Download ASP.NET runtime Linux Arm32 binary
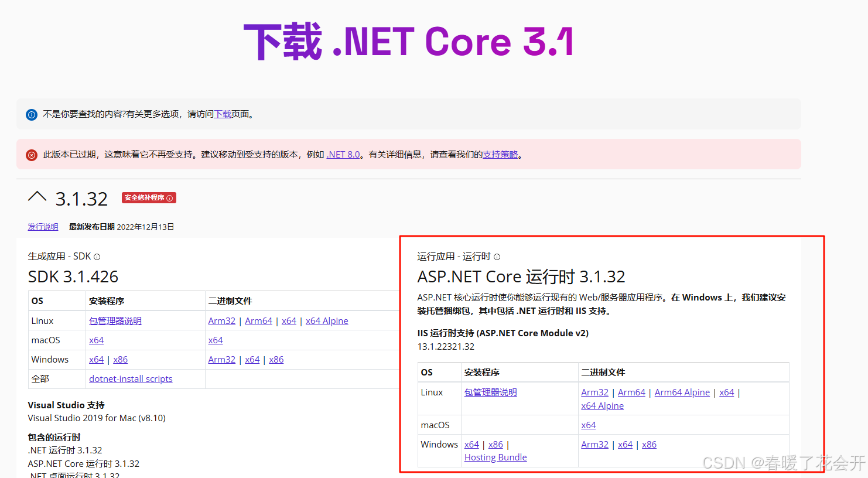The width and height of the screenshot is (868, 478). click(595, 392)
